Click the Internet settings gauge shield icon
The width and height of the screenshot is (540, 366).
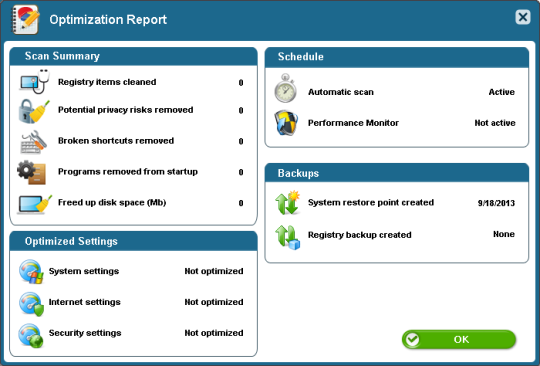click(x=31, y=304)
